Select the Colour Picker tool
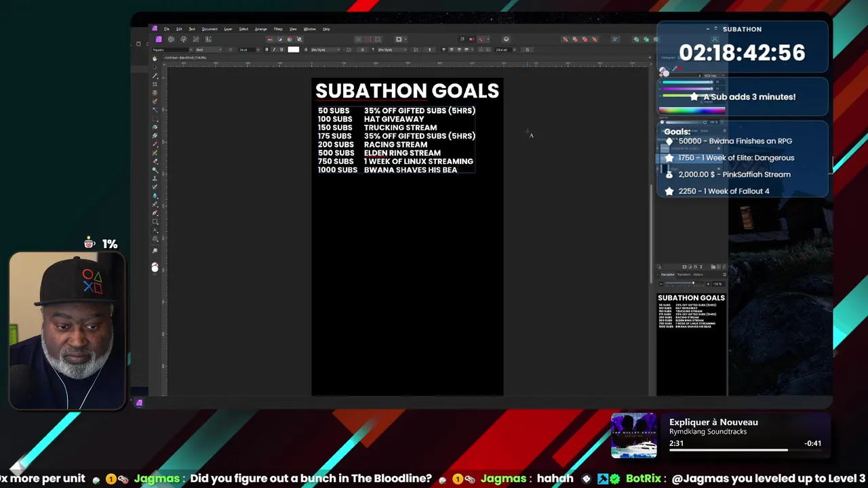This screenshot has height=488, width=868. click(x=155, y=75)
